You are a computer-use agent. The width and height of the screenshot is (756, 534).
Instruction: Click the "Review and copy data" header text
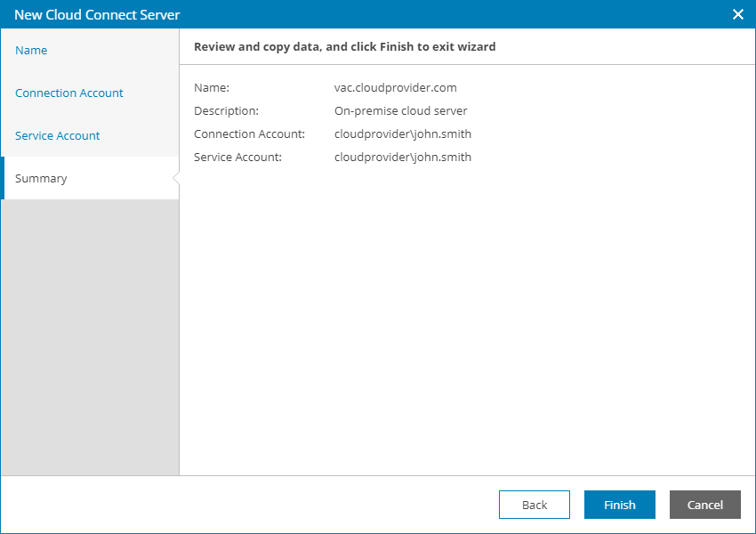click(x=344, y=46)
